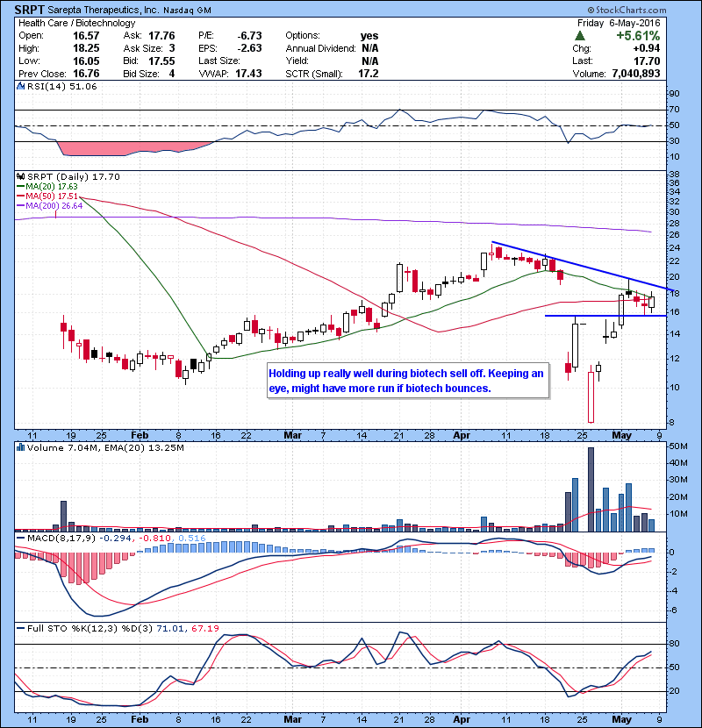Click the +5.61% percent change
The height and width of the screenshot is (728, 702).
click(638, 36)
